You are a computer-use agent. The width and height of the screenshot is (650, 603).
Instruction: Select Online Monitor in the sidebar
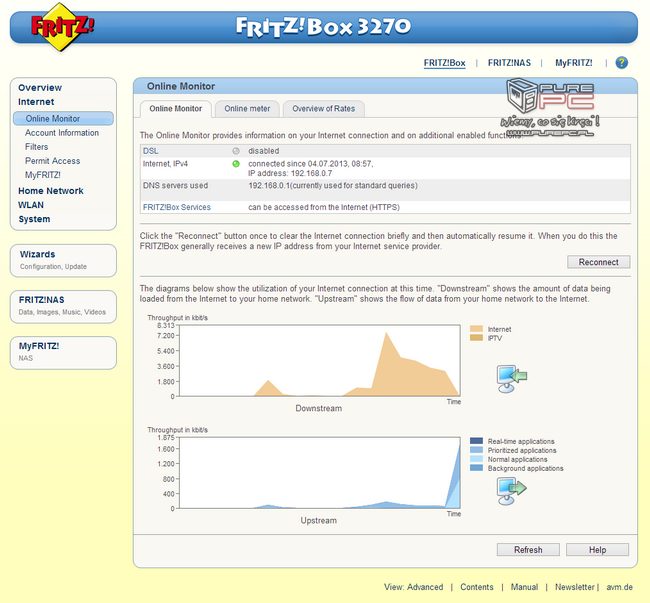tap(63, 119)
